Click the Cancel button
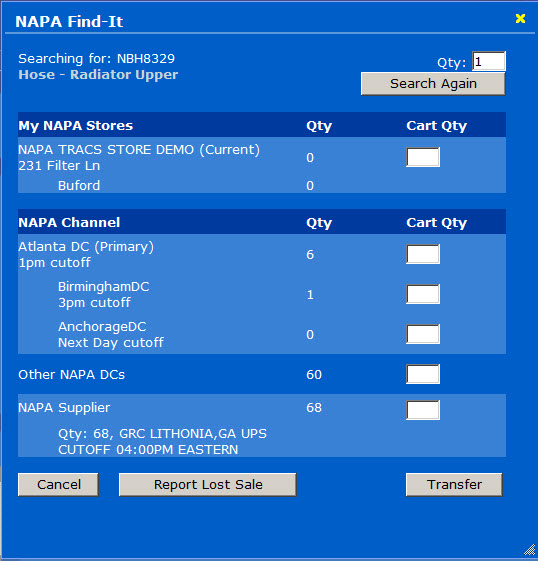This screenshot has height=561, width=538. [x=58, y=485]
